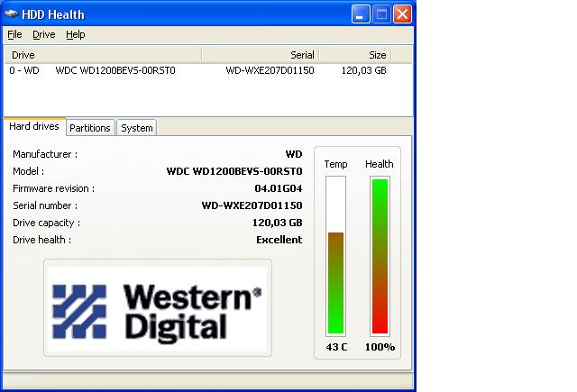Click the Western Digital logo image
Screen dimensions: 577x392
tap(158, 308)
